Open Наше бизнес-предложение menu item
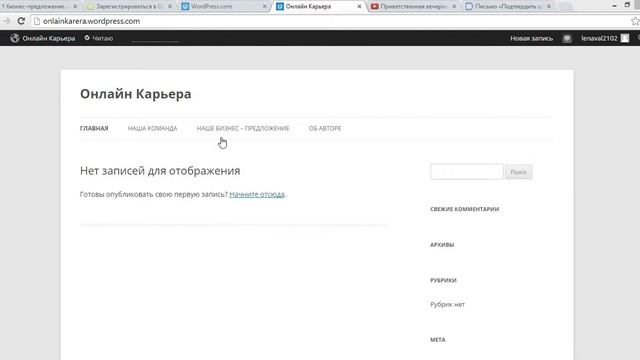The image size is (640, 360). tap(243, 128)
